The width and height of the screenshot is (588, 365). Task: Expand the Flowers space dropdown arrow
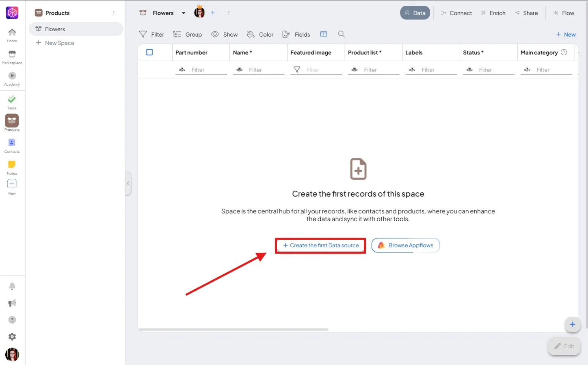pyautogui.click(x=184, y=13)
